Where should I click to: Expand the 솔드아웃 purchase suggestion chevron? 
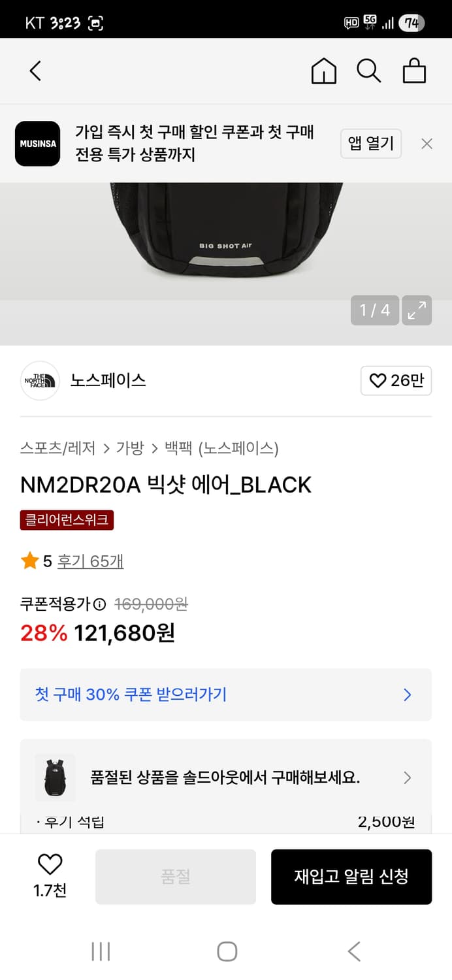click(x=407, y=777)
